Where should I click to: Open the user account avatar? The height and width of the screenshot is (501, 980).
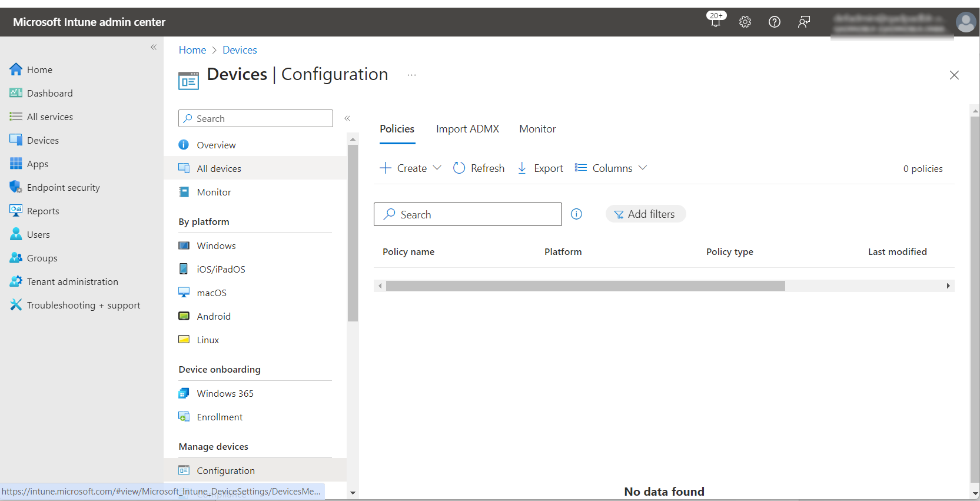[965, 22]
